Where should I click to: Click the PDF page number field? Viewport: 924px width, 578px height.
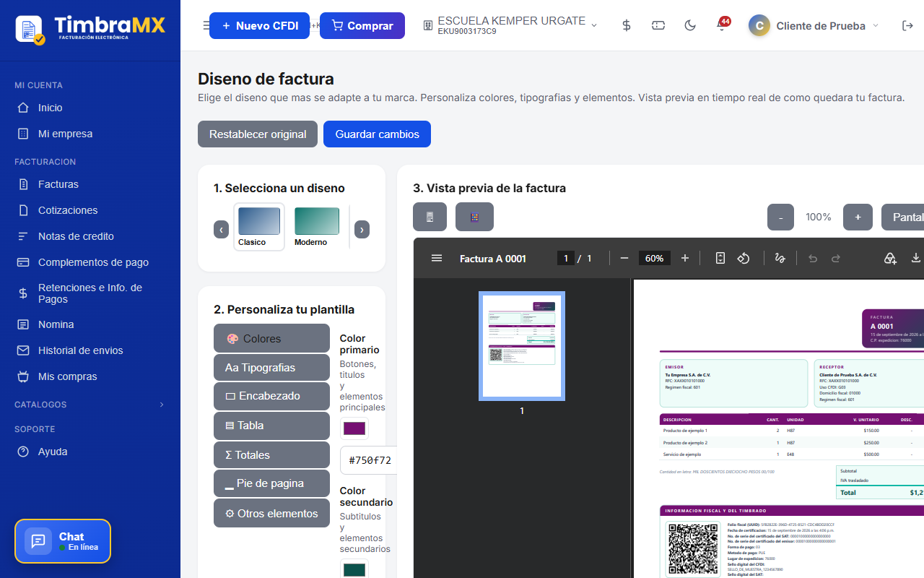(566, 258)
